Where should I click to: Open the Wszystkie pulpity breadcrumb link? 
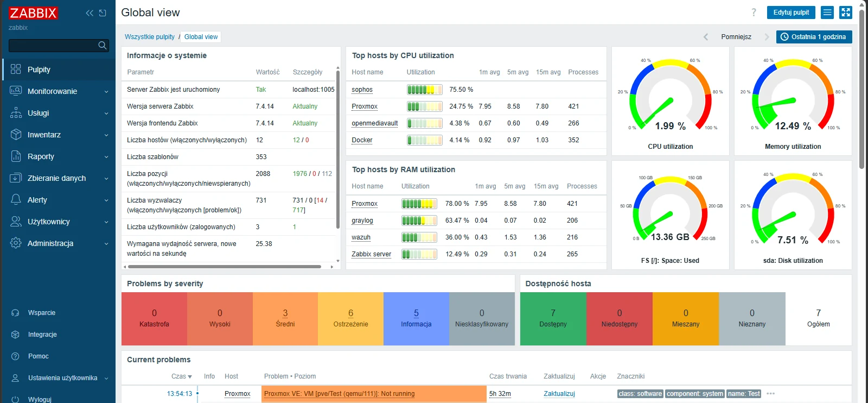tap(150, 37)
